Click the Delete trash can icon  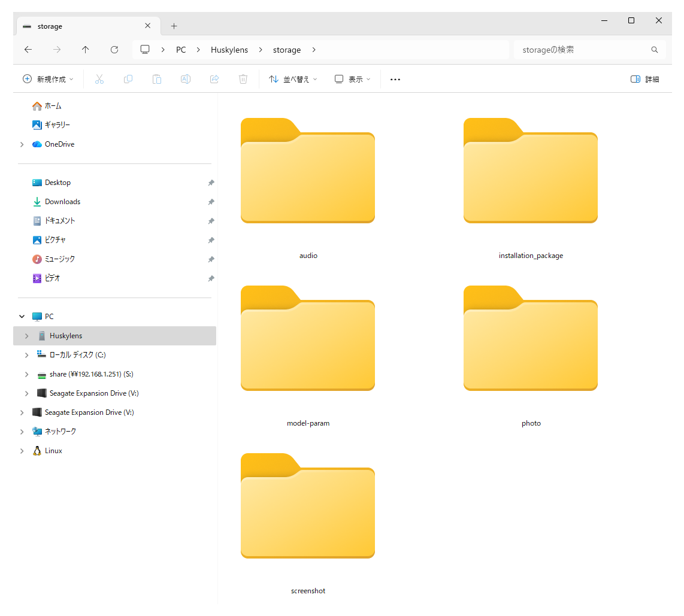[x=243, y=79]
